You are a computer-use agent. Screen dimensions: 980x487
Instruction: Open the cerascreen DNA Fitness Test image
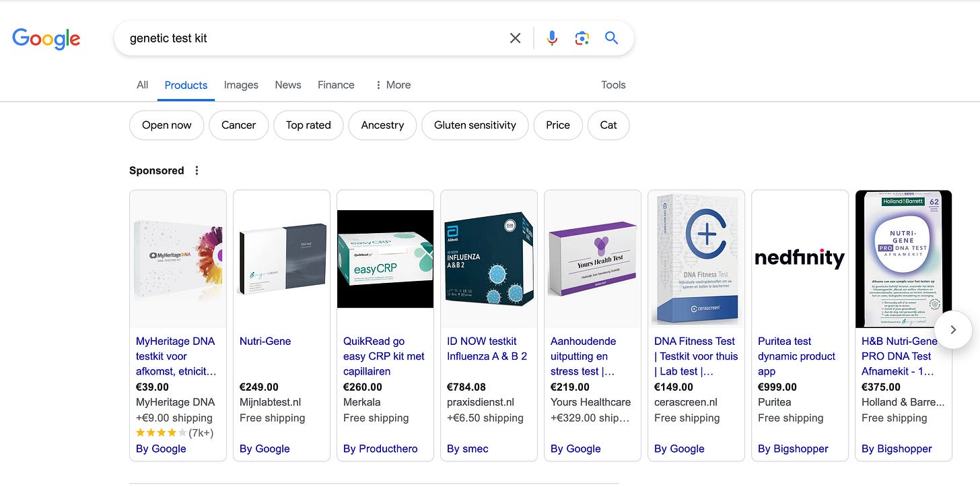point(696,259)
